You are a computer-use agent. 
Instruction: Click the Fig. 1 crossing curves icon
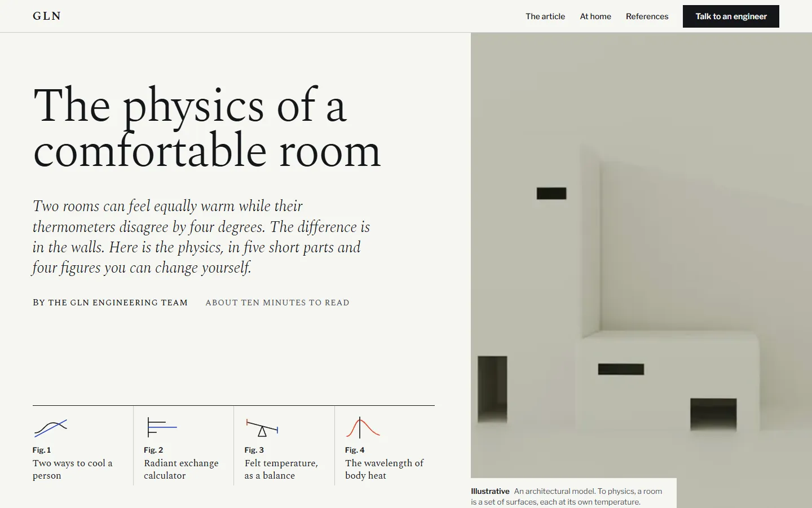[x=51, y=428]
